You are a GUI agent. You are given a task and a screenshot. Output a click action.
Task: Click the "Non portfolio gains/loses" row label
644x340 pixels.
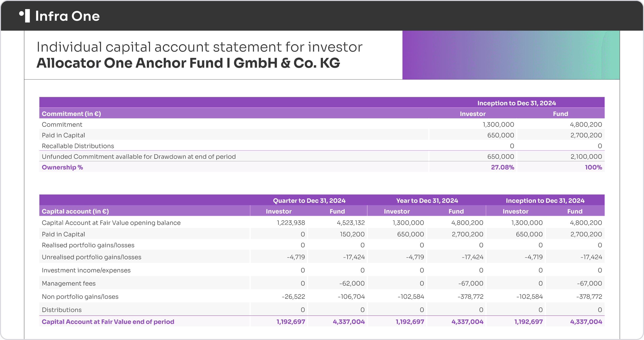click(80, 297)
